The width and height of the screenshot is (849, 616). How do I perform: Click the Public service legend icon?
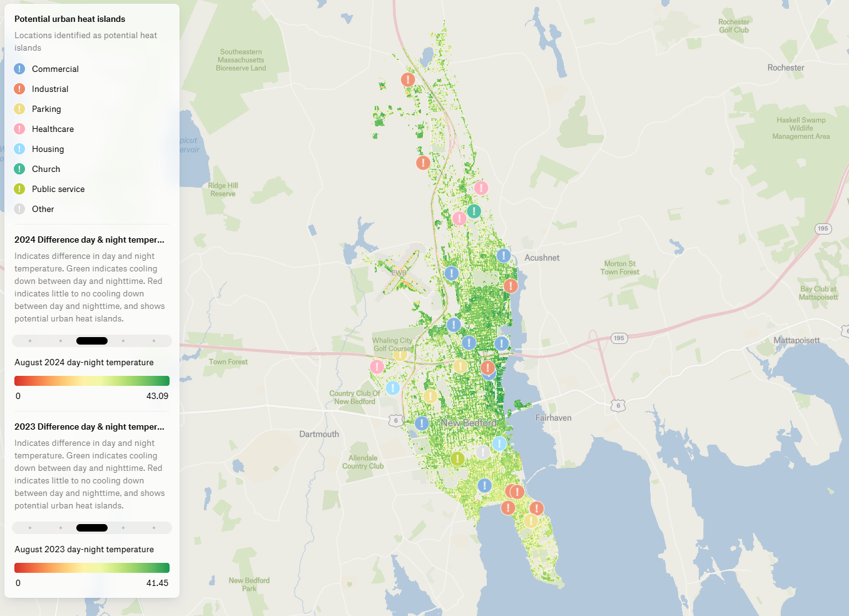click(x=19, y=189)
